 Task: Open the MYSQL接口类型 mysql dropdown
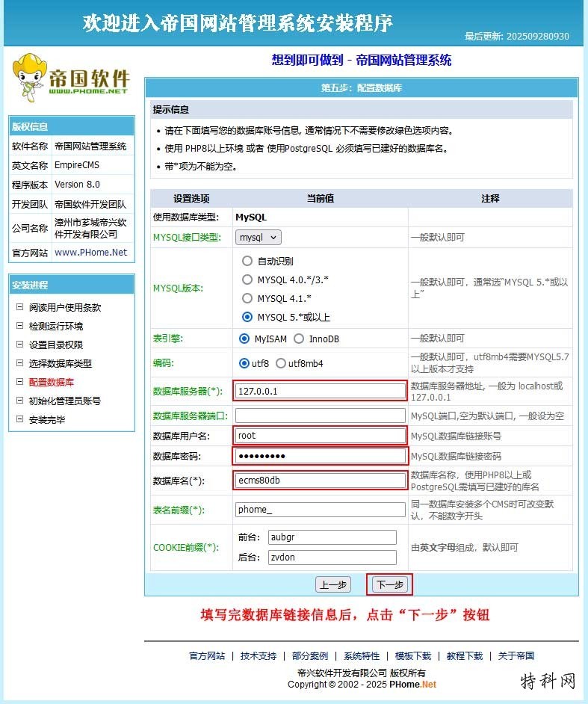258,238
